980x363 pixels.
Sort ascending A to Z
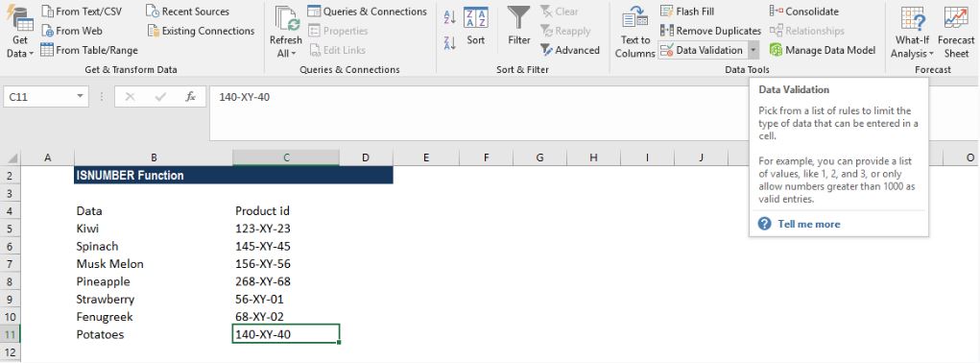click(x=449, y=17)
